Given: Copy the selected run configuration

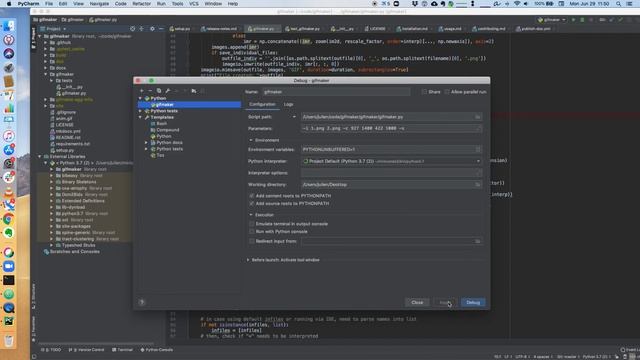Looking at the screenshot, I should 159,91.
